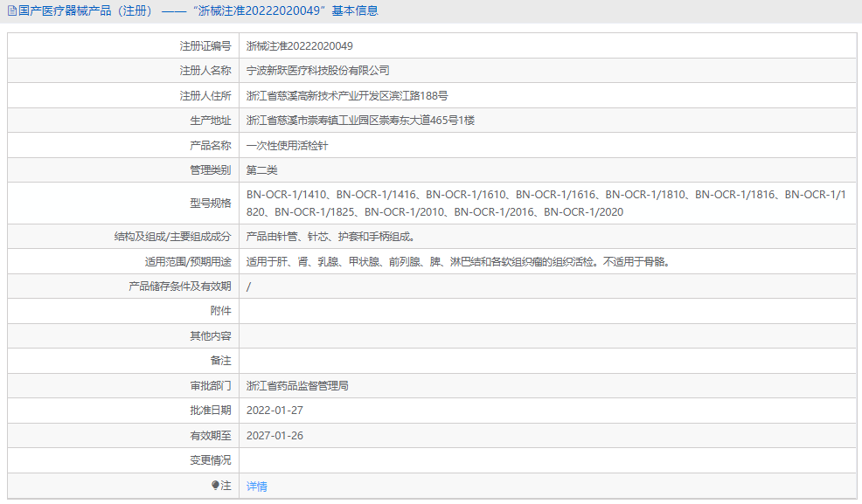Image resolution: width=862 pixels, height=504 pixels.
Task: Click the document icon before the page title
Action: coord(11,10)
